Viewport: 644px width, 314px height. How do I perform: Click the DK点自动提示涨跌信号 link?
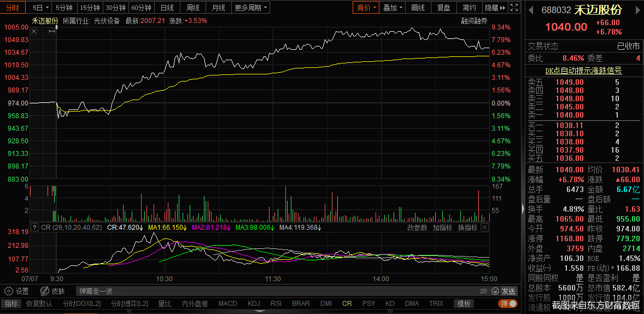pos(583,71)
